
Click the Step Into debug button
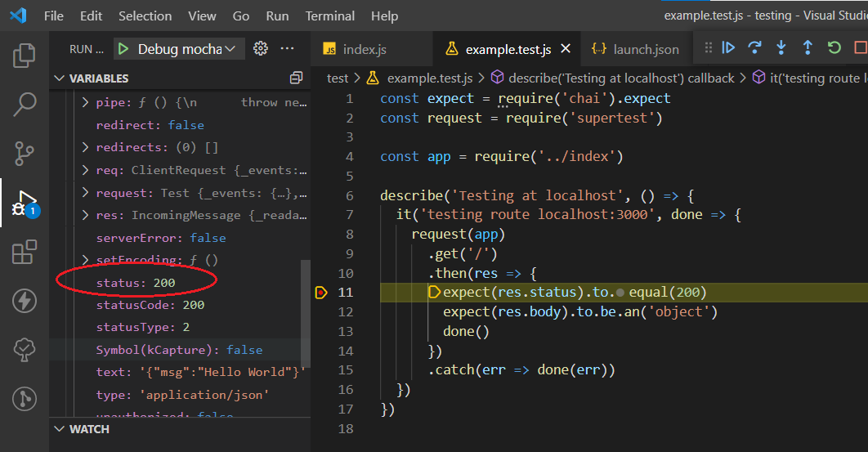click(781, 48)
